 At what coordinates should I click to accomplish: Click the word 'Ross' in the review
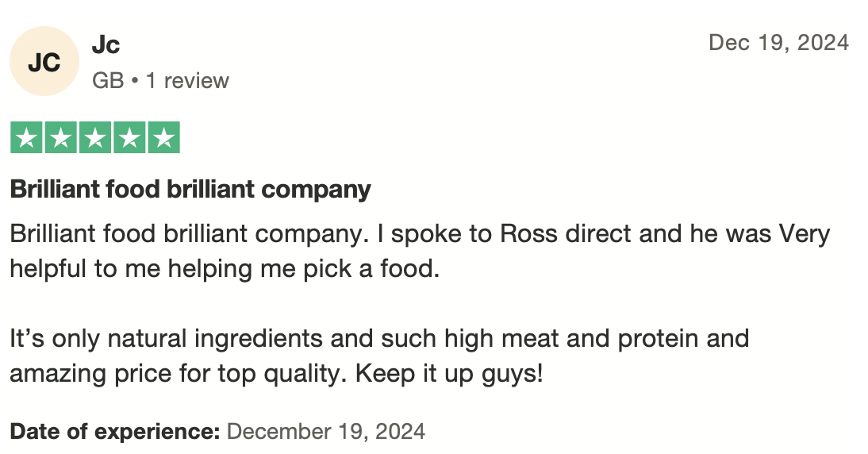(x=528, y=233)
